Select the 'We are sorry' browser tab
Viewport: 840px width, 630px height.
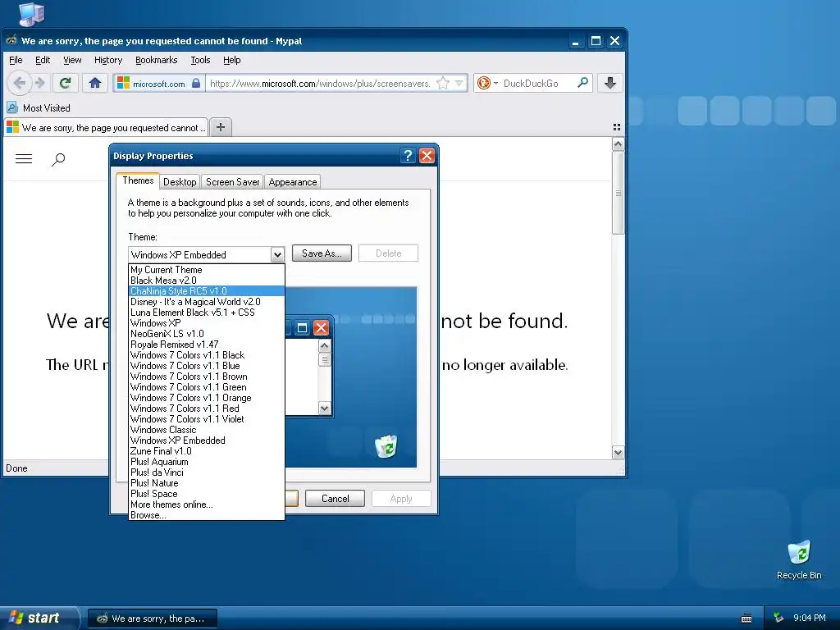[x=106, y=127]
